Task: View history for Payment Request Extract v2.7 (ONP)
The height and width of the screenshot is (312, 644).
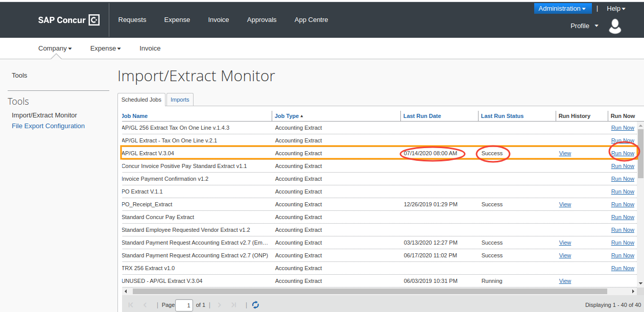Action: [x=565, y=255]
